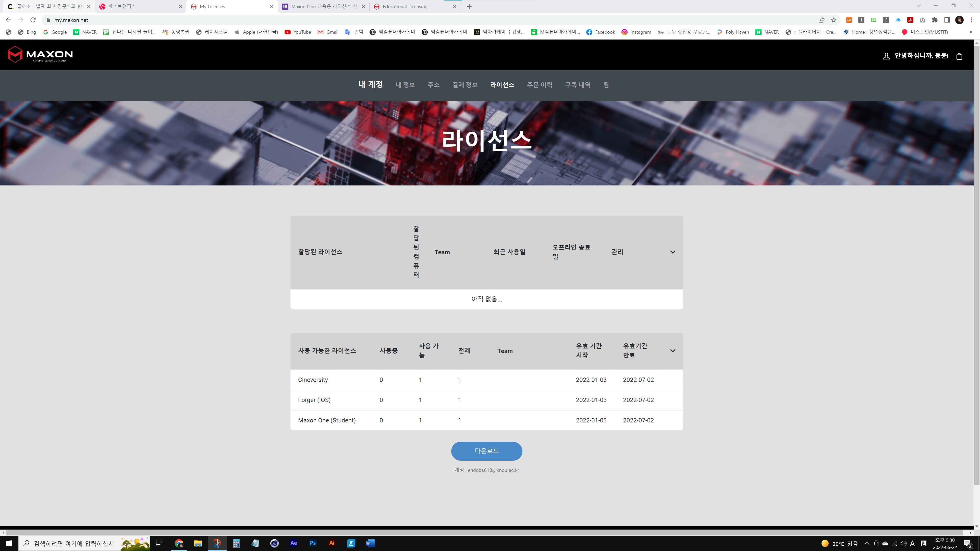Expand the available licenses table chevron
This screenshot has width=980, height=551.
coord(673,350)
